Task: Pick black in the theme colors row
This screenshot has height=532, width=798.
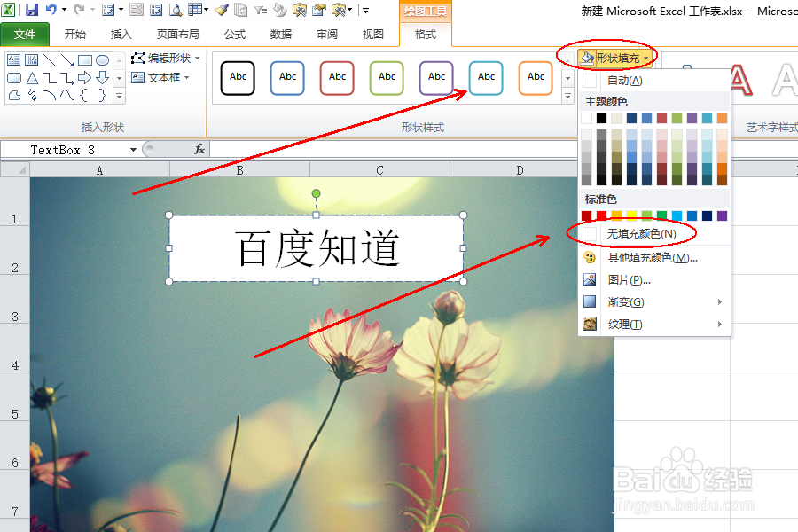Action: pos(601,119)
